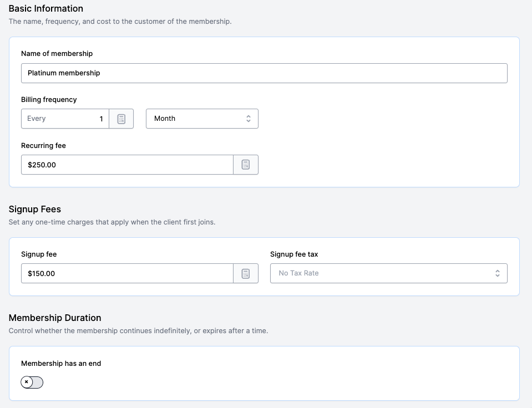Click the $150.00 signup fee field
This screenshot has width=532, height=408.
coord(127,273)
